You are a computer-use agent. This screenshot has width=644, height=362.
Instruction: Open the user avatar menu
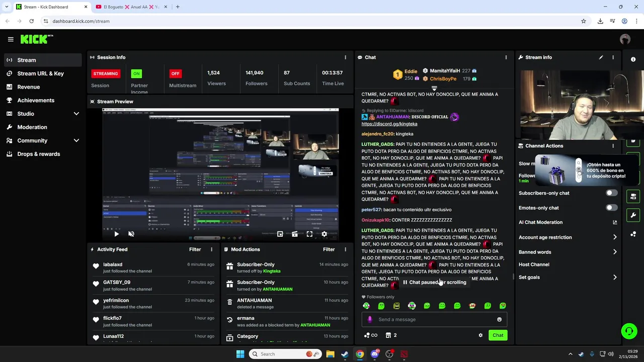click(x=625, y=39)
